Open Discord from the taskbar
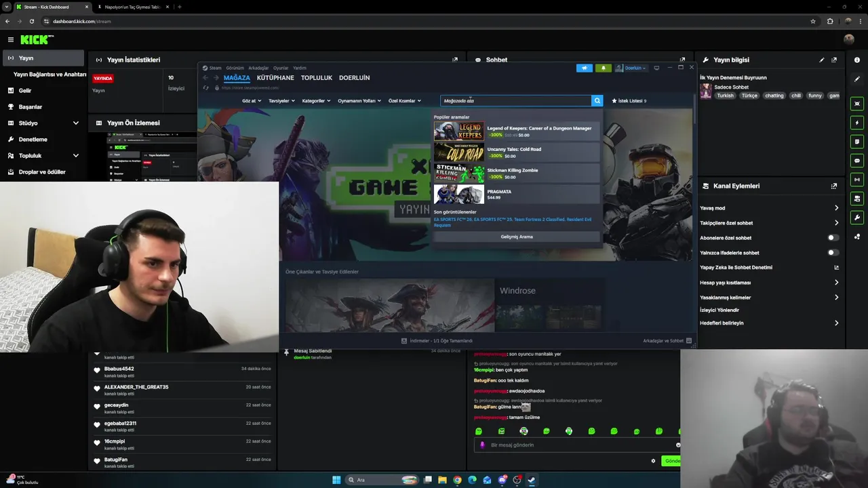Image resolution: width=868 pixels, height=488 pixels. tap(502, 480)
